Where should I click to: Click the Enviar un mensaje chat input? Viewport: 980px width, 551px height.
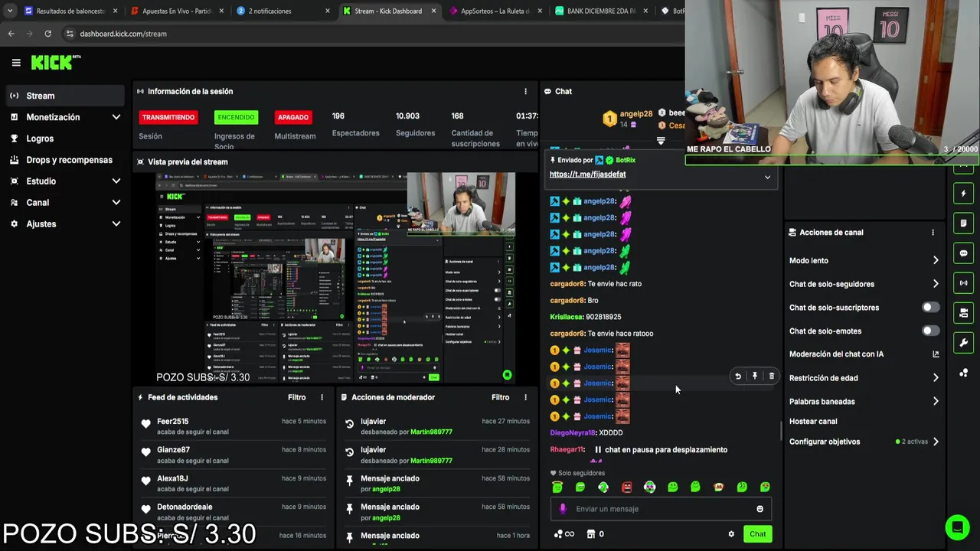(661, 509)
